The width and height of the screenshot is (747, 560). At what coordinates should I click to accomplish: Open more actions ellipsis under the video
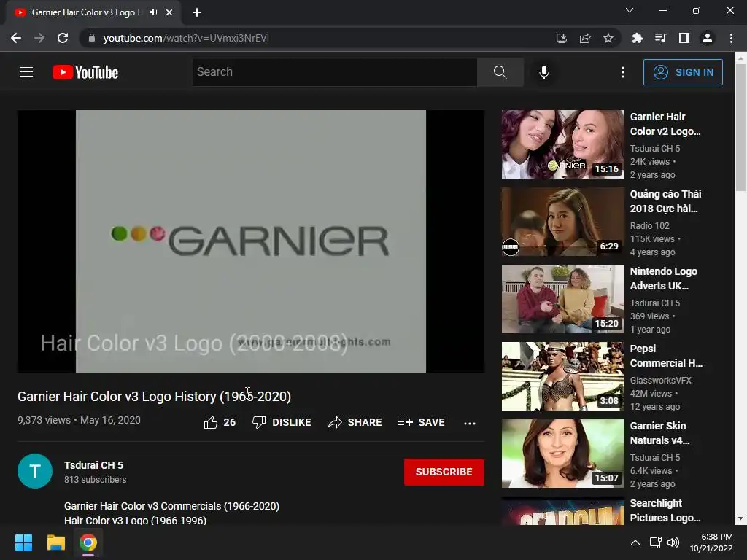[x=470, y=423]
